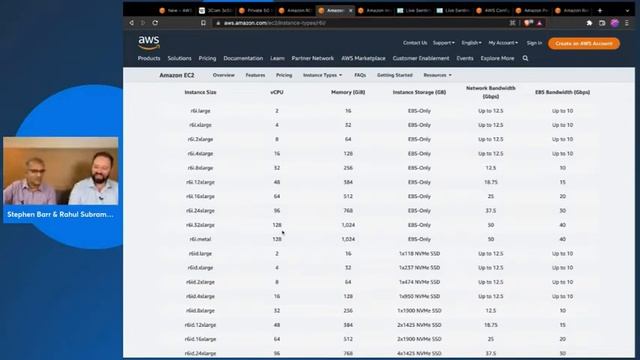This screenshot has width=640, height=360.
Task: Click the lock icon in the address bar
Action: [218, 23]
